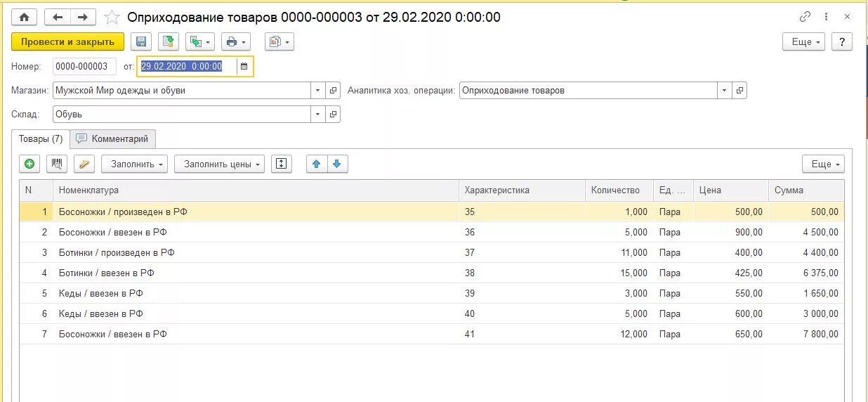Viewport: 868px width, 402px height.
Task: Save document with floppy disk icon
Action: 141,42
